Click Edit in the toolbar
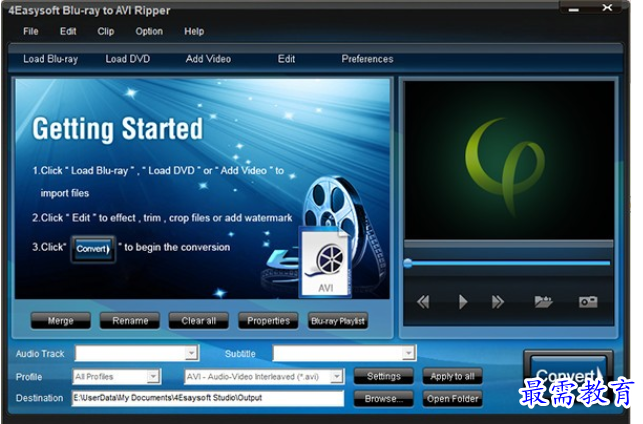This screenshot has width=643, height=424. point(286,59)
